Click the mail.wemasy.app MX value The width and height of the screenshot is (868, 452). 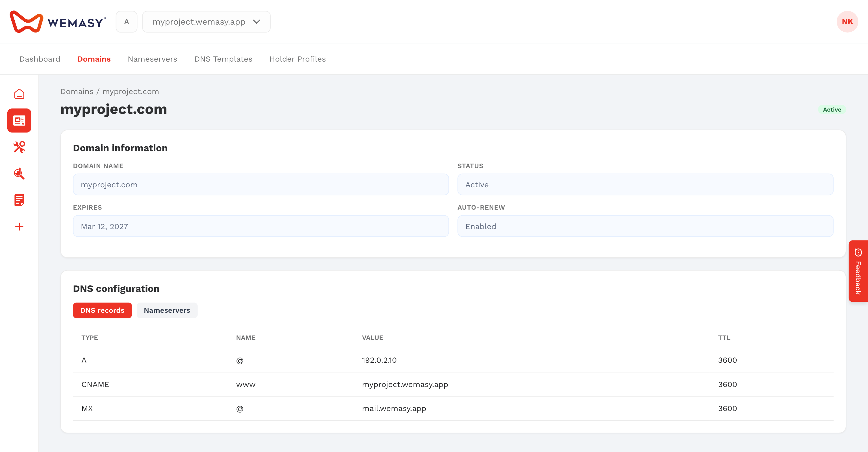394,408
